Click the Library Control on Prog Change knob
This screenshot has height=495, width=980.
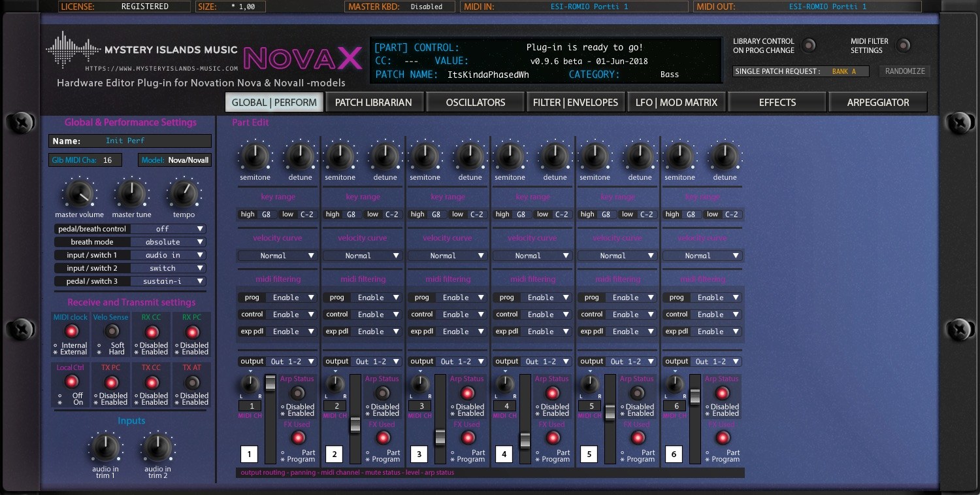[809, 46]
